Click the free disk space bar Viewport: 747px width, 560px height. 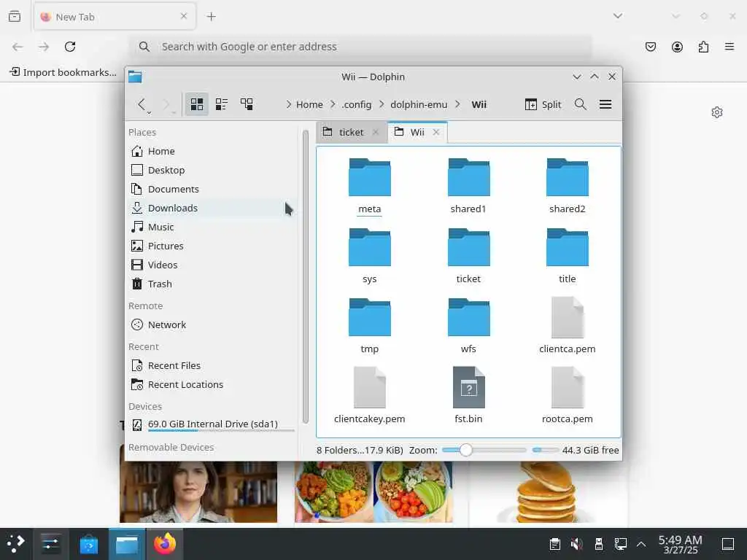click(x=545, y=450)
